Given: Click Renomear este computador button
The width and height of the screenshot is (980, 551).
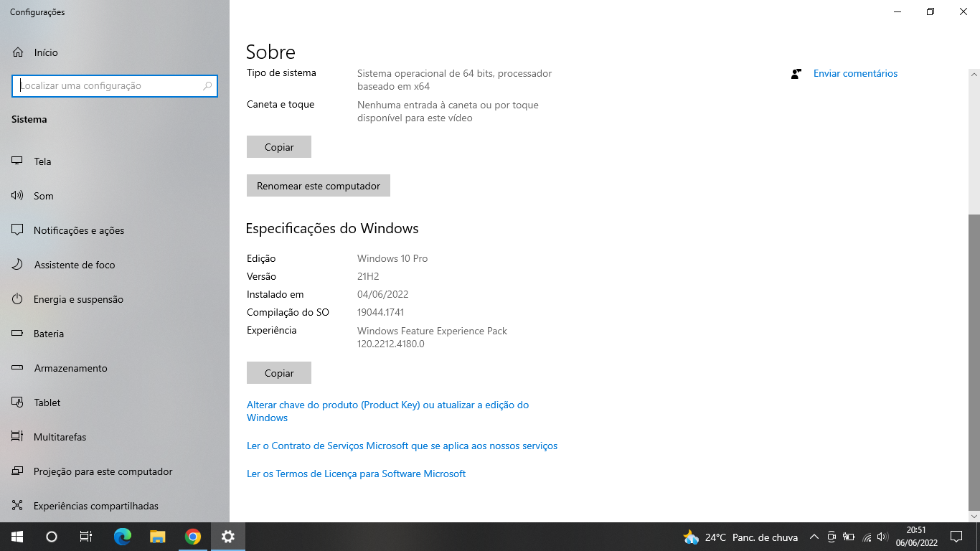Looking at the screenshot, I should pyautogui.click(x=319, y=186).
